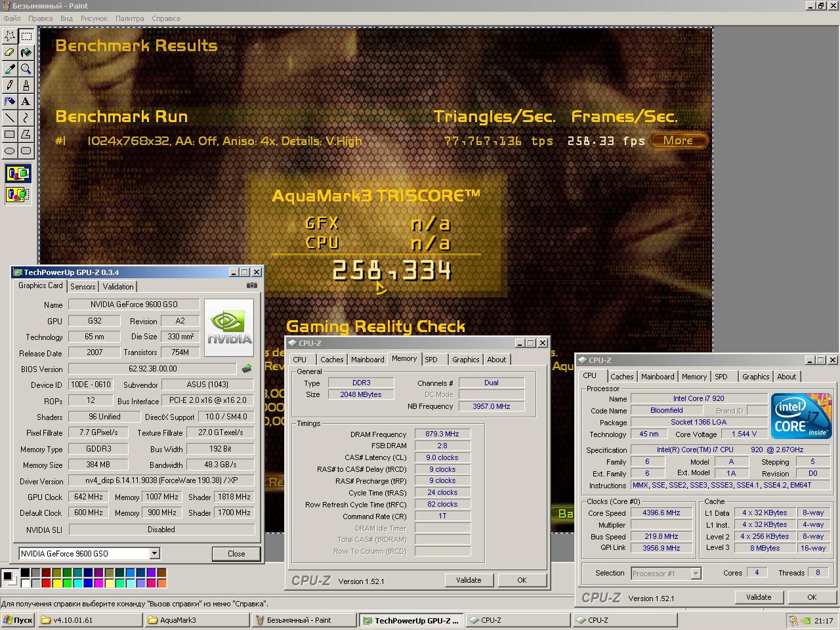
Task: Switch to the AquaMark3 taskbar button
Action: coord(197,620)
